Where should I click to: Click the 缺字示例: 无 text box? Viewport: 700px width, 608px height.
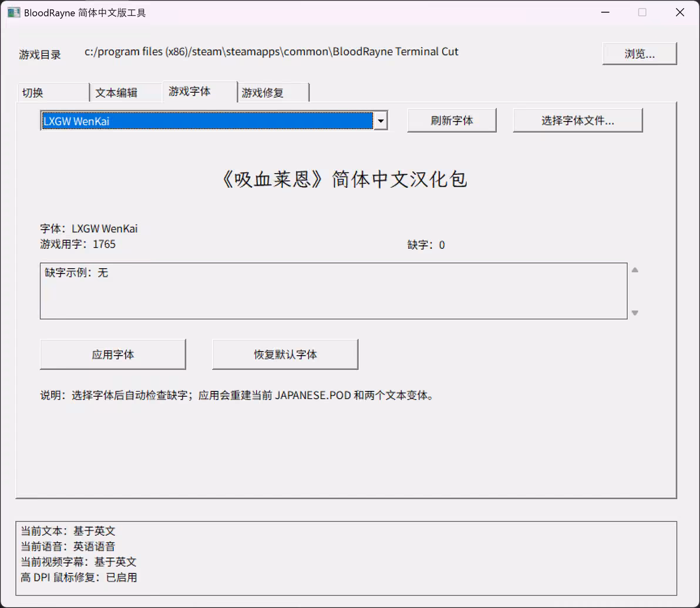coord(334,291)
